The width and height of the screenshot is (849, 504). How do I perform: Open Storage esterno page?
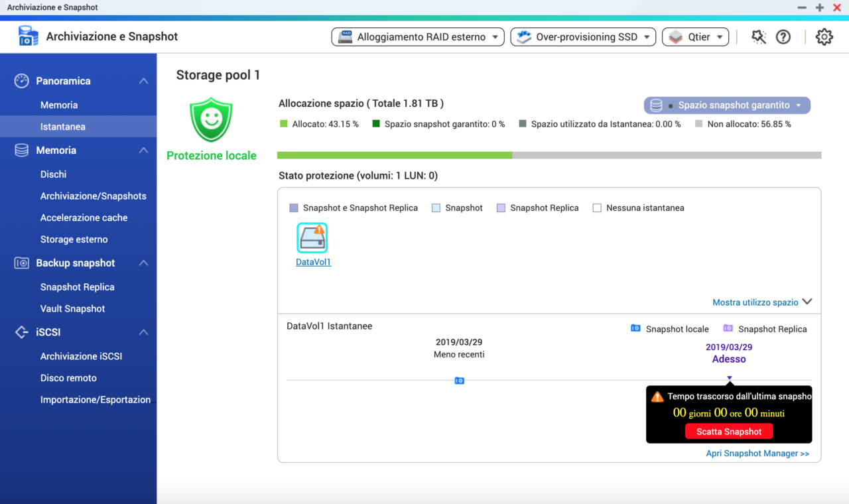[x=74, y=239]
